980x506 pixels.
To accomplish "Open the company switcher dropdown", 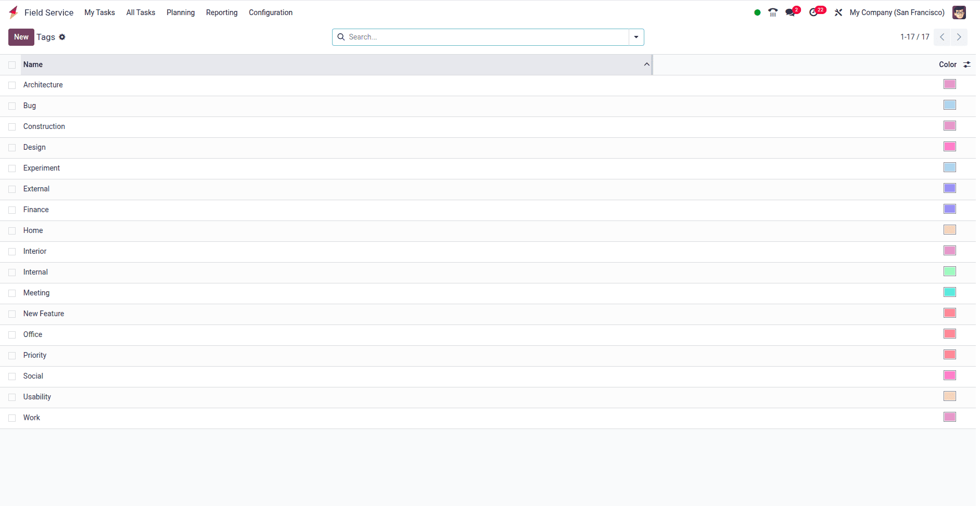I will pyautogui.click(x=897, y=12).
